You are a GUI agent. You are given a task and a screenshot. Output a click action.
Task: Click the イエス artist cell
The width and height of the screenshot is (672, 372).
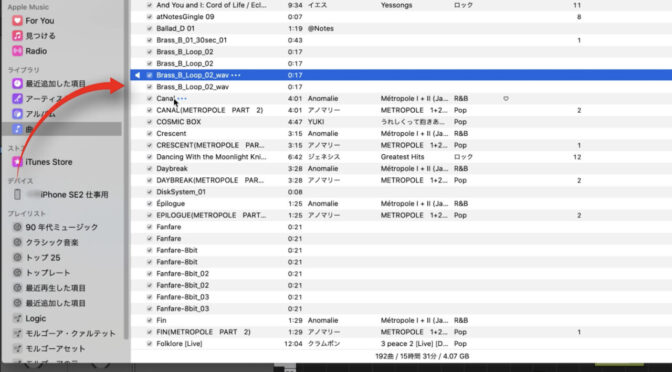pyautogui.click(x=317, y=5)
